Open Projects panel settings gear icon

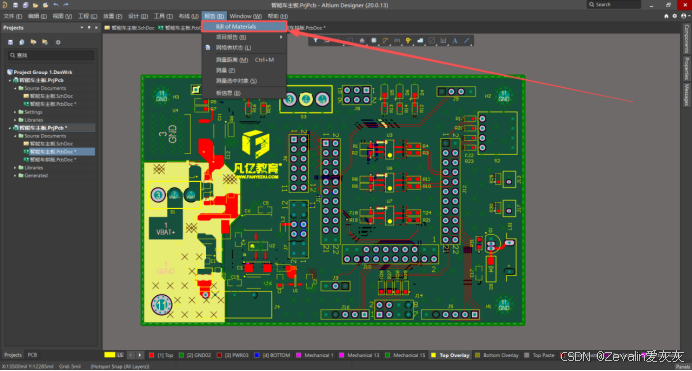(58, 42)
